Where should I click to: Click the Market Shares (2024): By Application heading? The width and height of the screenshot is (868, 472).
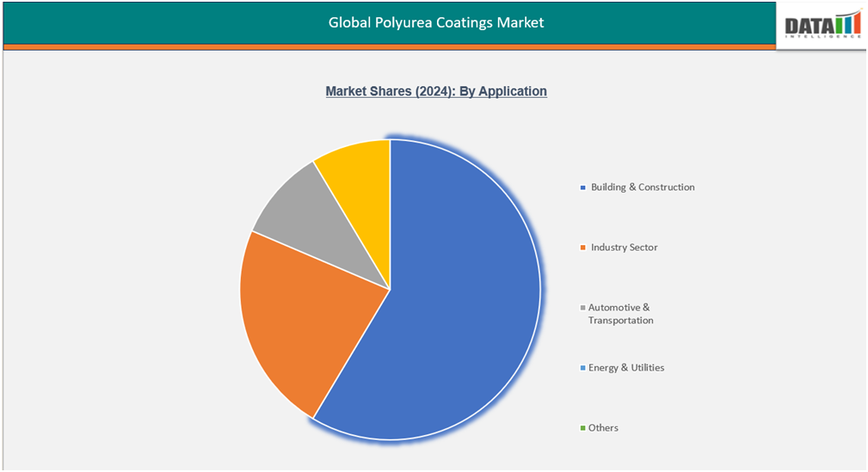tap(436, 91)
